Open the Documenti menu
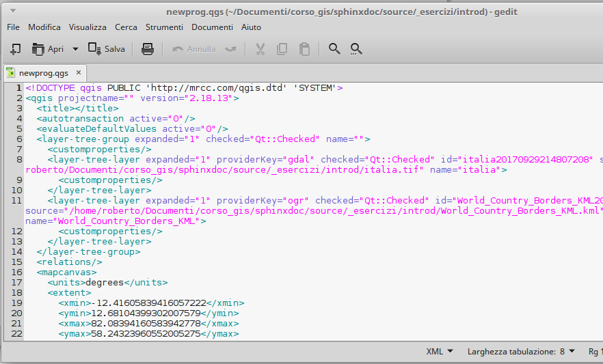603x364 pixels. [212, 27]
